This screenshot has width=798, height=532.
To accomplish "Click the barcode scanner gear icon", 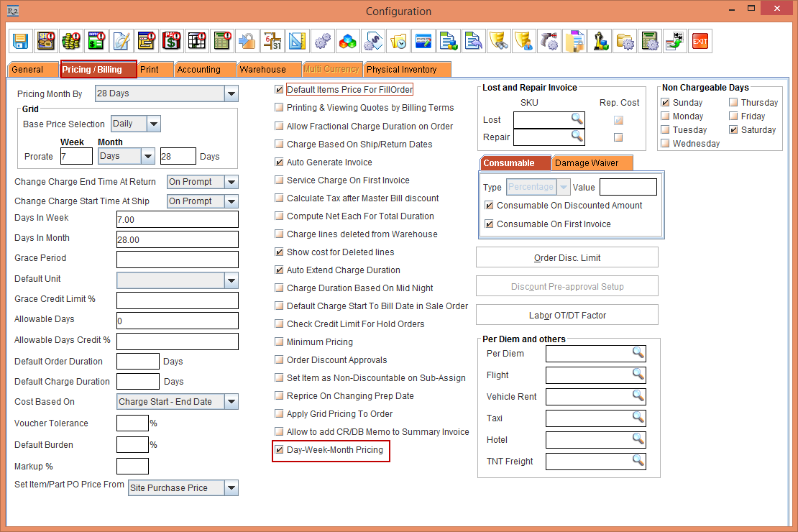I will click(549, 41).
